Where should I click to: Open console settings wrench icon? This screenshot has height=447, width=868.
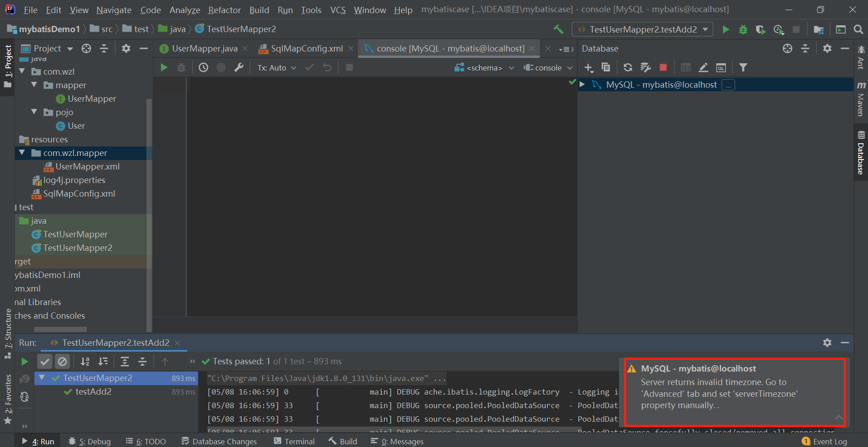tap(239, 67)
